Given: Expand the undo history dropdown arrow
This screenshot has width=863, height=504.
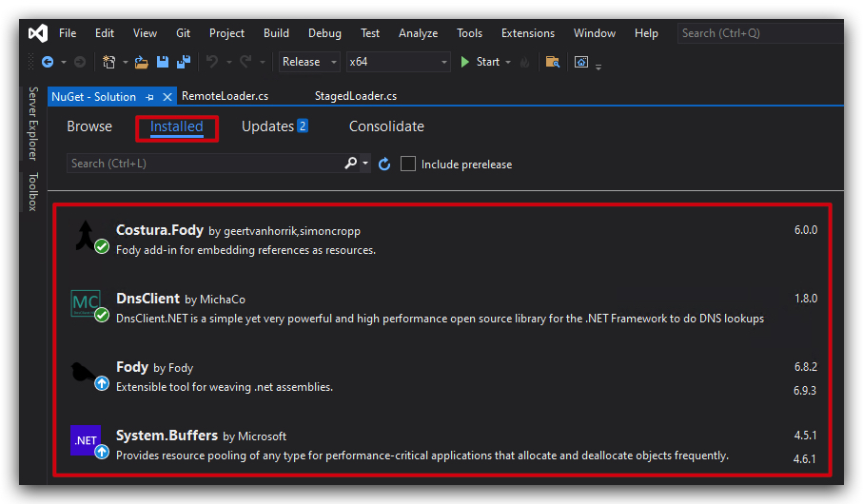Looking at the screenshot, I should (229, 62).
